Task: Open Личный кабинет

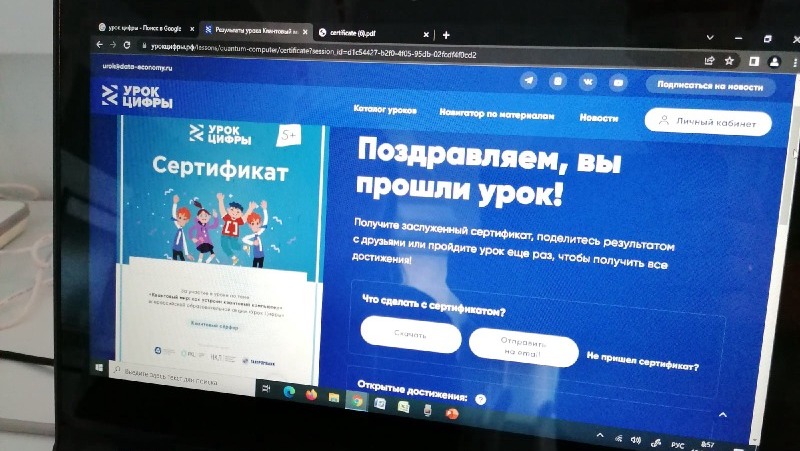Action: pyautogui.click(x=708, y=122)
